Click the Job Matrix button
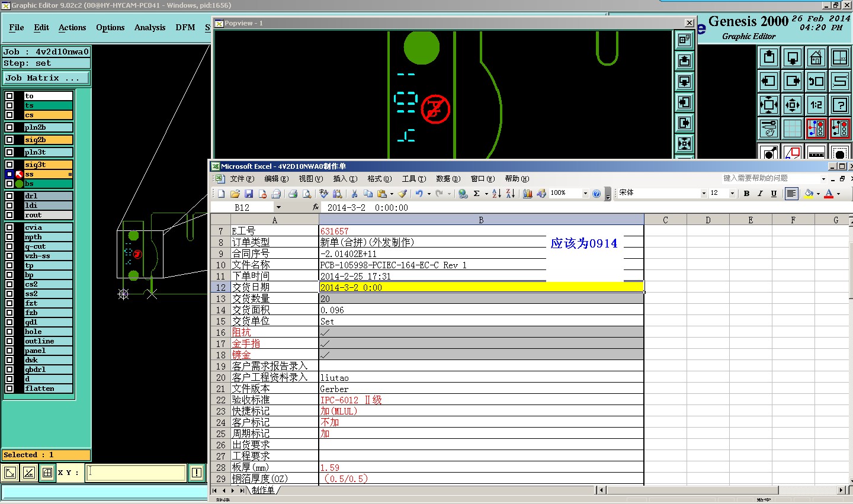The height and width of the screenshot is (504, 853). [x=46, y=78]
